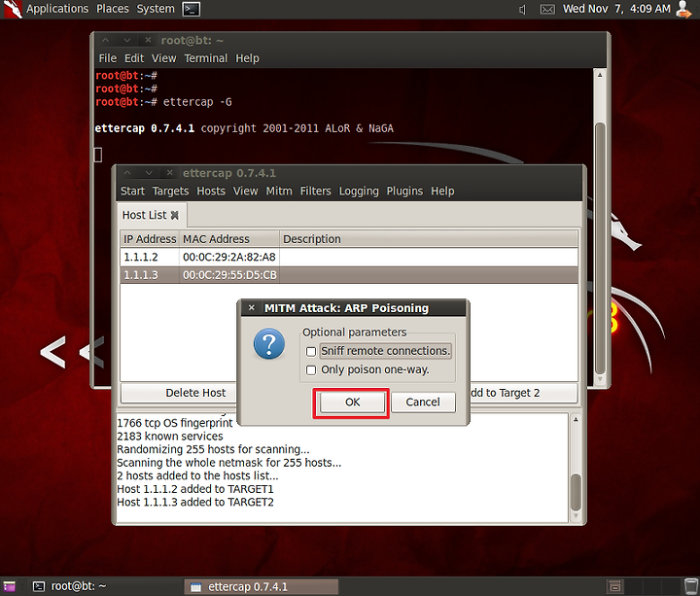700x596 pixels.
Task: Switch to ettercap 0.7.4.1 taskbar entry
Action: point(262,586)
